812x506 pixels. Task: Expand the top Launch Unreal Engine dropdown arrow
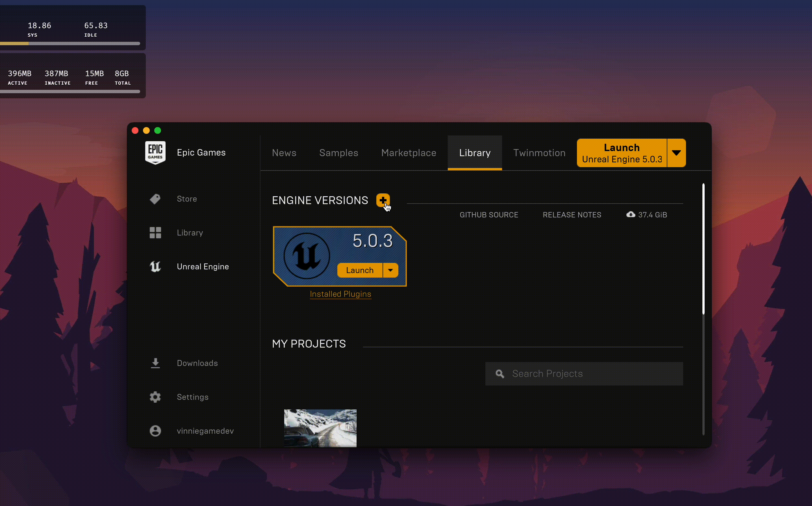pyautogui.click(x=676, y=153)
